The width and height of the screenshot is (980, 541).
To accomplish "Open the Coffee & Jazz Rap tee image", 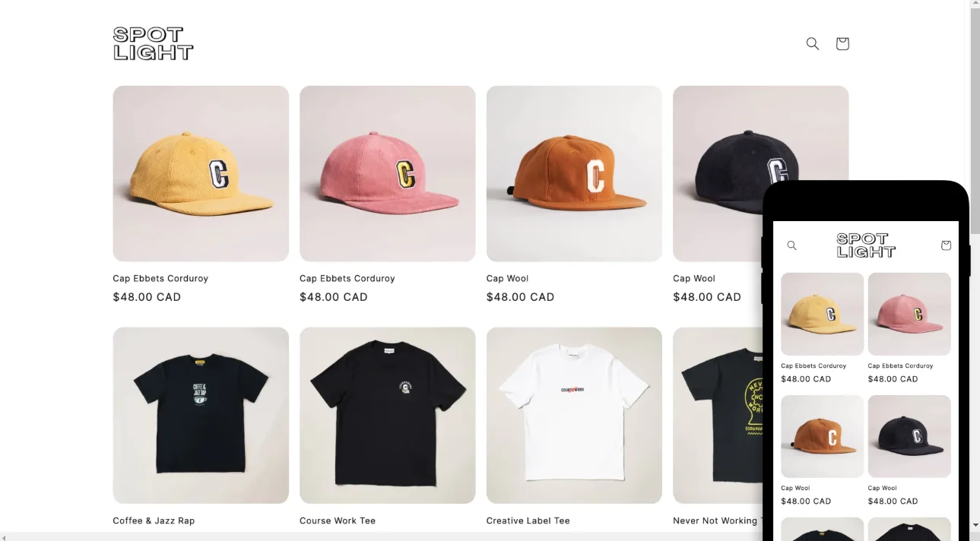I will (201, 416).
